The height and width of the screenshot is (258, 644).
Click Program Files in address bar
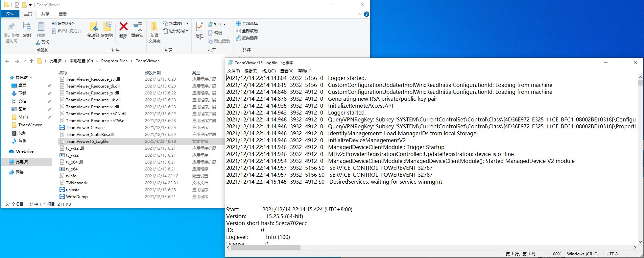(x=114, y=61)
